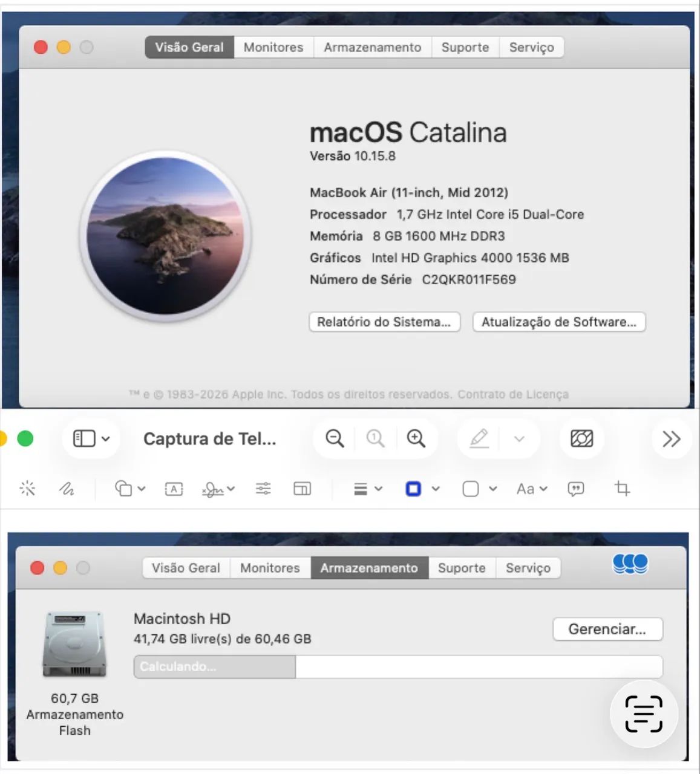
Task: Click the line style icon
Action: [361, 489]
